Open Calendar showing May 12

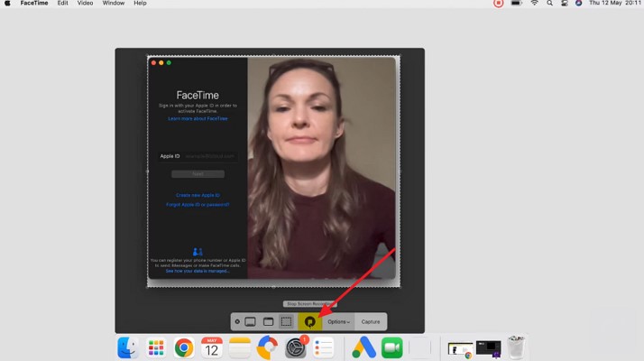212,347
